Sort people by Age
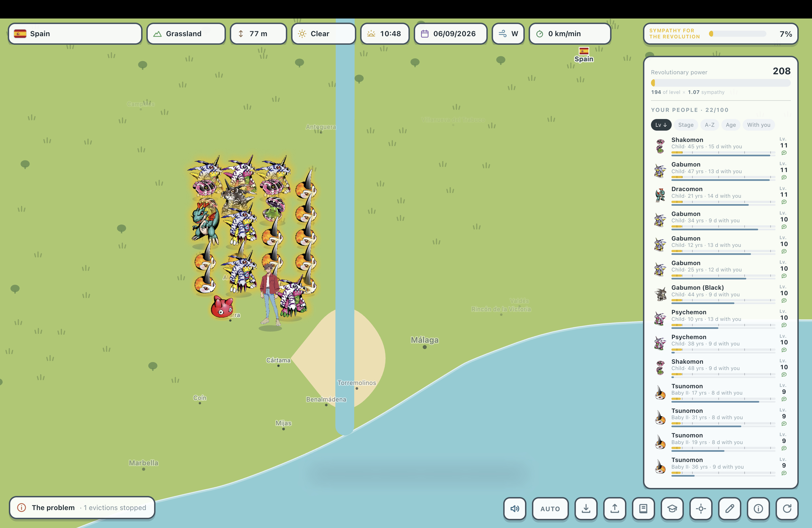Screen dimensions: 812x528 coord(731,125)
